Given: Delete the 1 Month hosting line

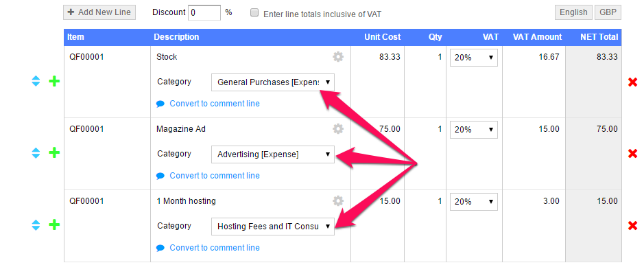Looking at the screenshot, I should [x=632, y=226].
